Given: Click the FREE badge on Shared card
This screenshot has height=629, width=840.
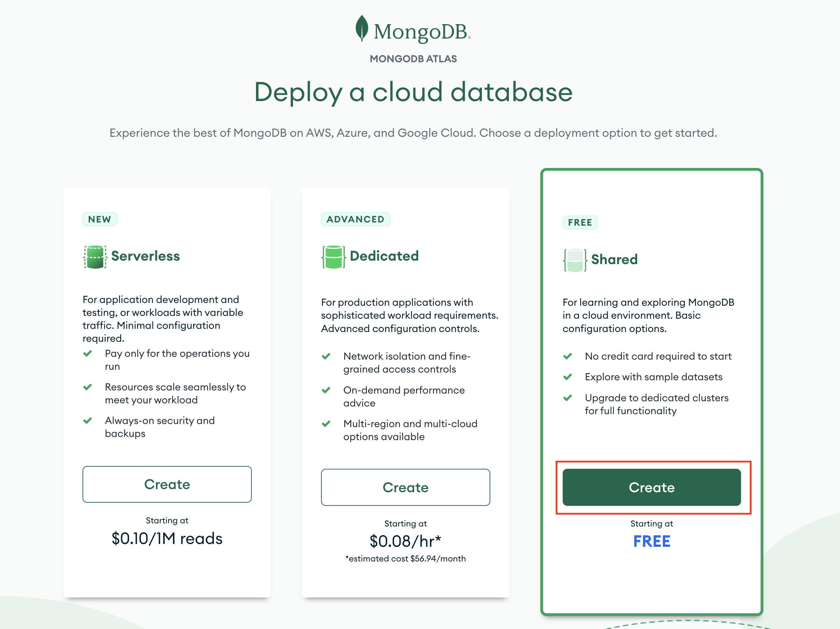Looking at the screenshot, I should (x=579, y=222).
